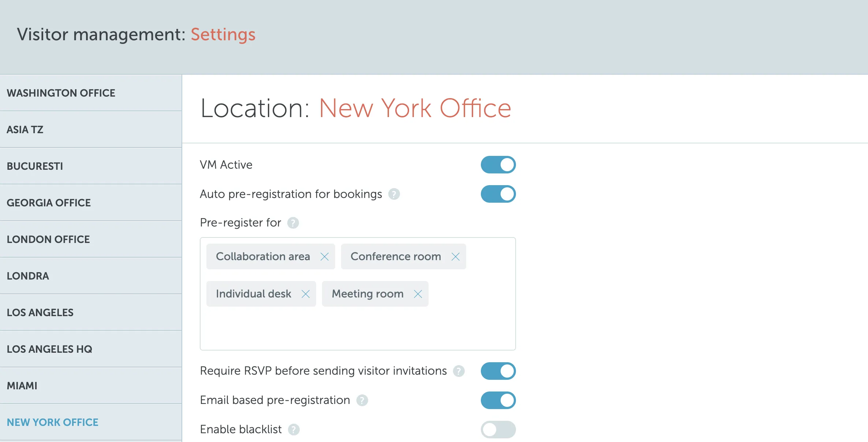The image size is (868, 442).
Task: Open help for Email based pre-registration
Action: point(362,400)
